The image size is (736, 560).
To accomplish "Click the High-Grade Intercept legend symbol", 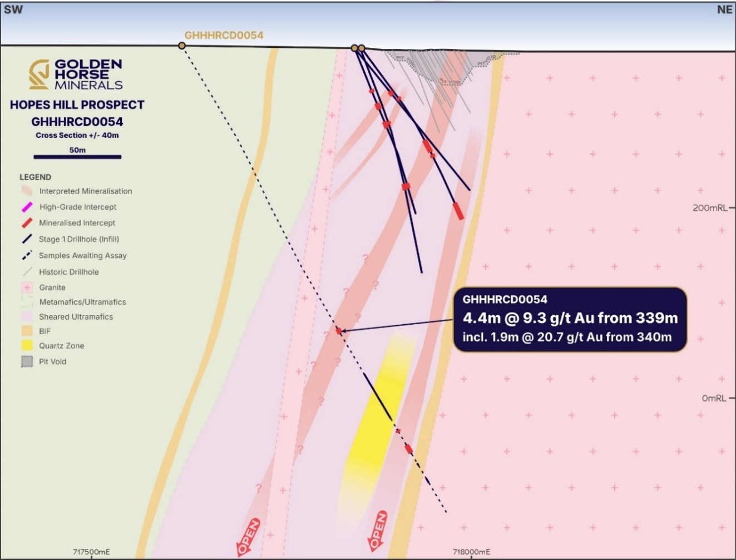I will tap(26, 207).
